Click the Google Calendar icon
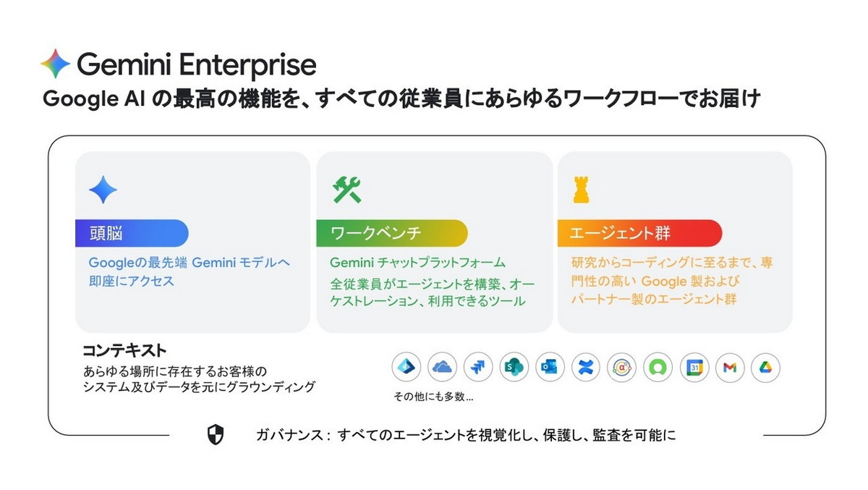 pos(694,368)
